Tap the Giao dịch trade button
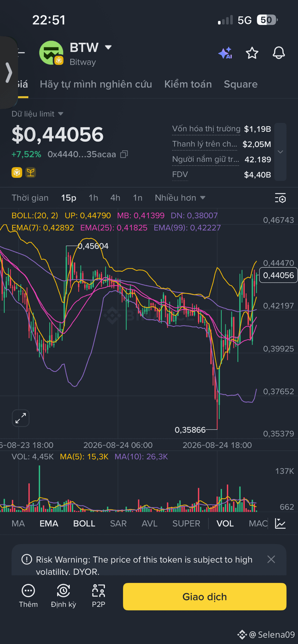Viewport: 298px width, 644px height. 205,597
